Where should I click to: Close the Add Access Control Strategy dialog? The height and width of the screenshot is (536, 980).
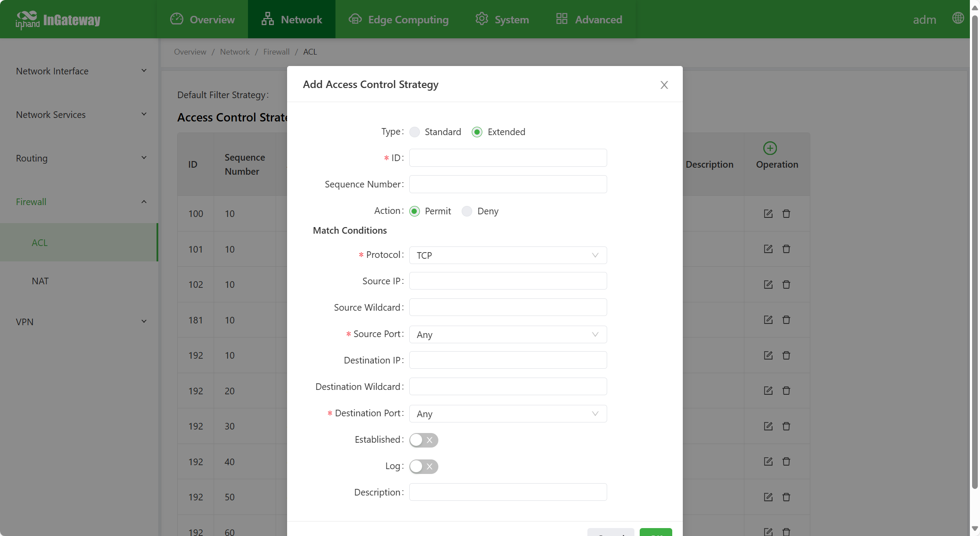(664, 85)
